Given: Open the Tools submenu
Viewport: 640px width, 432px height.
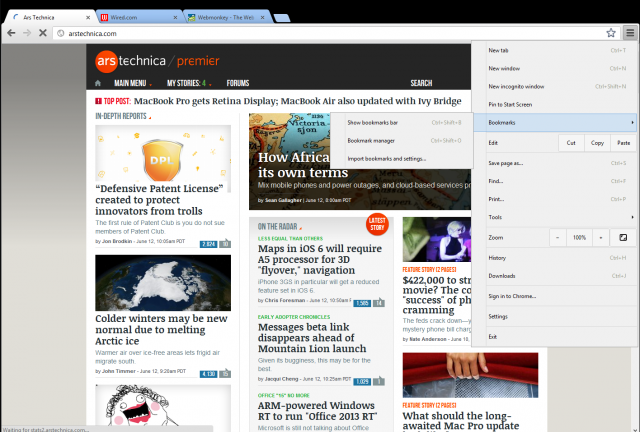Looking at the screenshot, I should click(561, 217).
